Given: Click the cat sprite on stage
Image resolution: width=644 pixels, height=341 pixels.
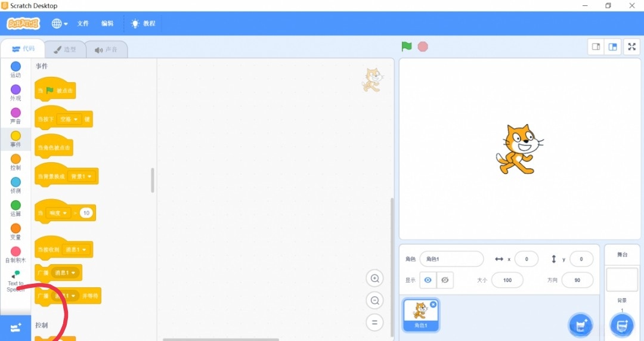Looking at the screenshot, I should [519, 148].
